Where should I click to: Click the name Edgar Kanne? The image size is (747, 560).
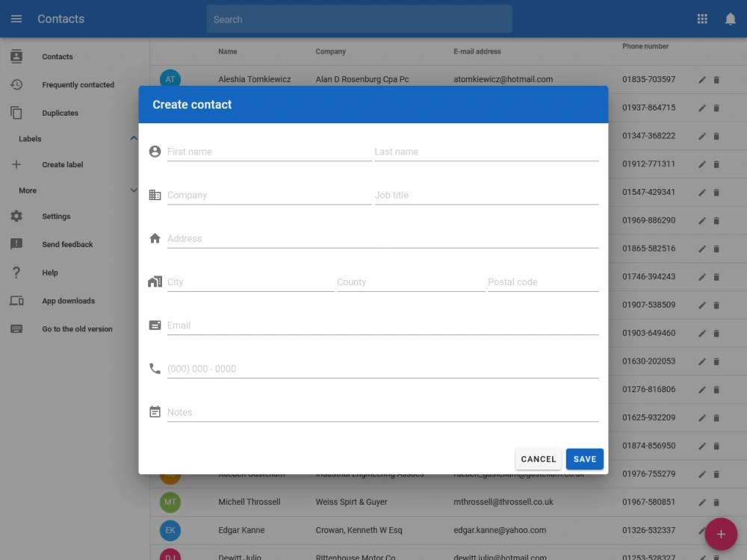click(x=241, y=530)
